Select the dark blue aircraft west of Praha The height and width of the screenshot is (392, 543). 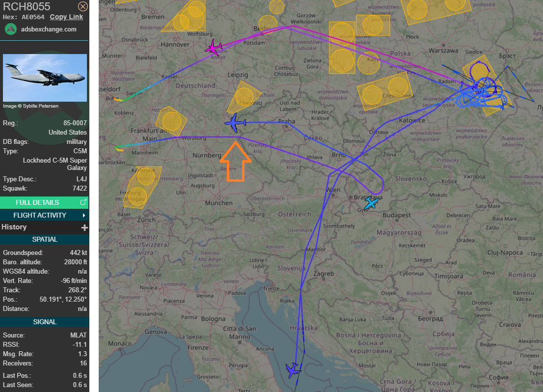pos(235,122)
